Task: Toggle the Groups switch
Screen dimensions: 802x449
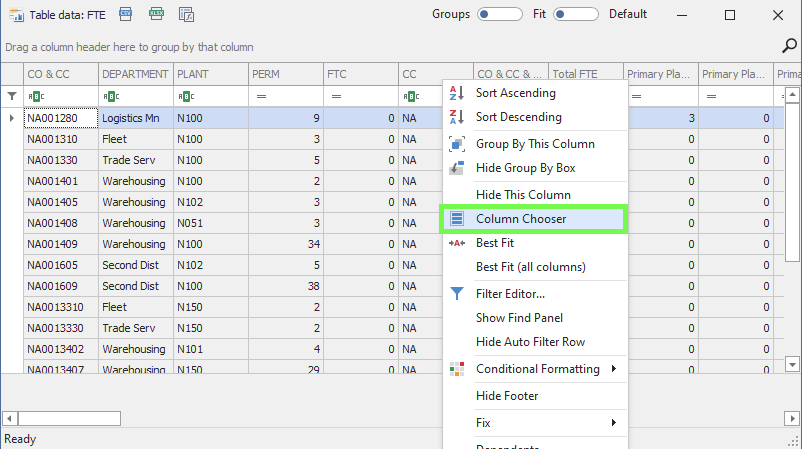Action: pyautogui.click(x=500, y=14)
